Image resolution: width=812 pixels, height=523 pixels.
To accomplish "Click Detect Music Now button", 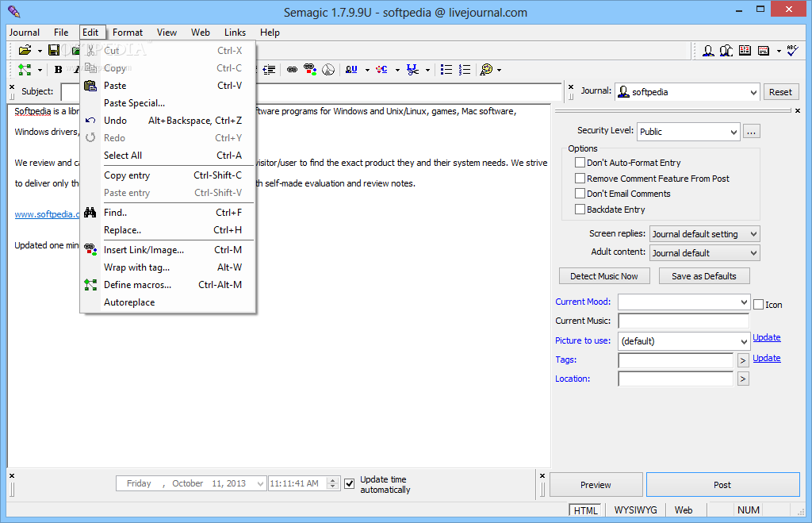I will (603, 276).
